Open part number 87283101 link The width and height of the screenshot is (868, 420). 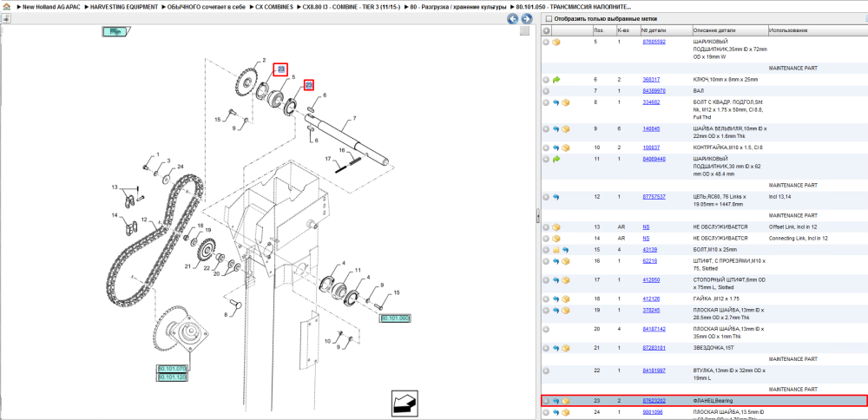click(654, 348)
